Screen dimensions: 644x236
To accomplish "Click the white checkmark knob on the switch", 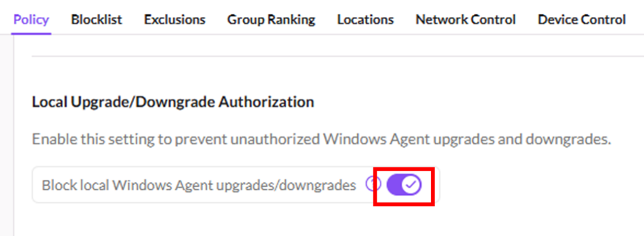I will tap(411, 185).
